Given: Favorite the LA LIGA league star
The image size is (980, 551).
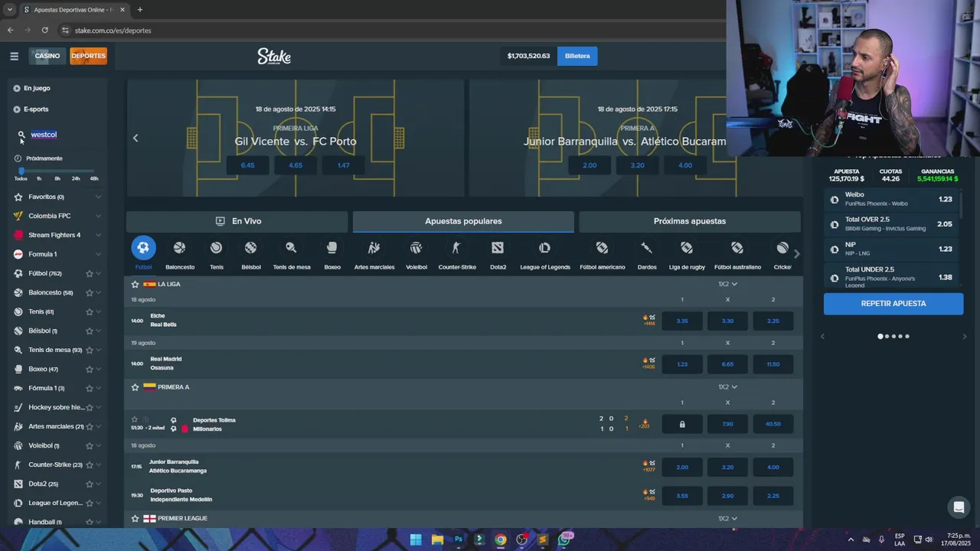Looking at the screenshot, I should [135, 284].
